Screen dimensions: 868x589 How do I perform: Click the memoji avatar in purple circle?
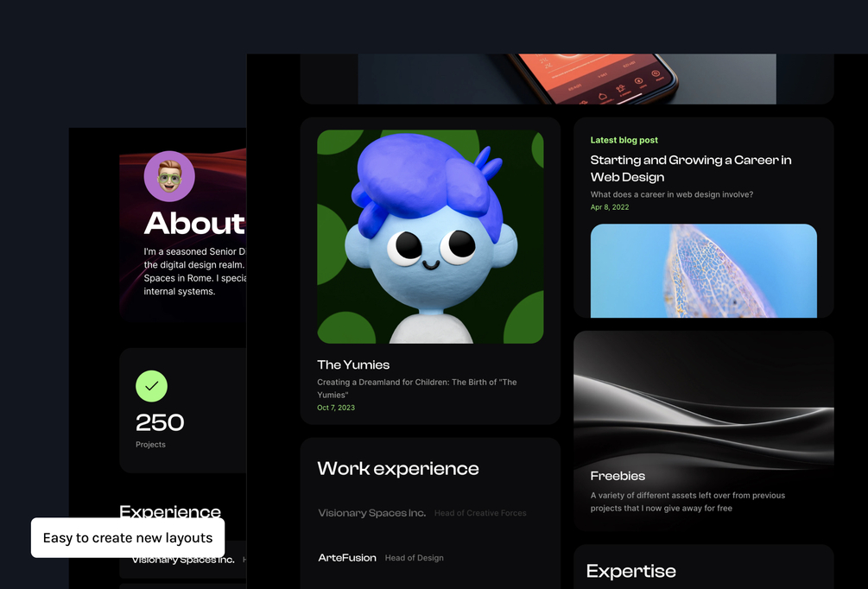(169, 176)
